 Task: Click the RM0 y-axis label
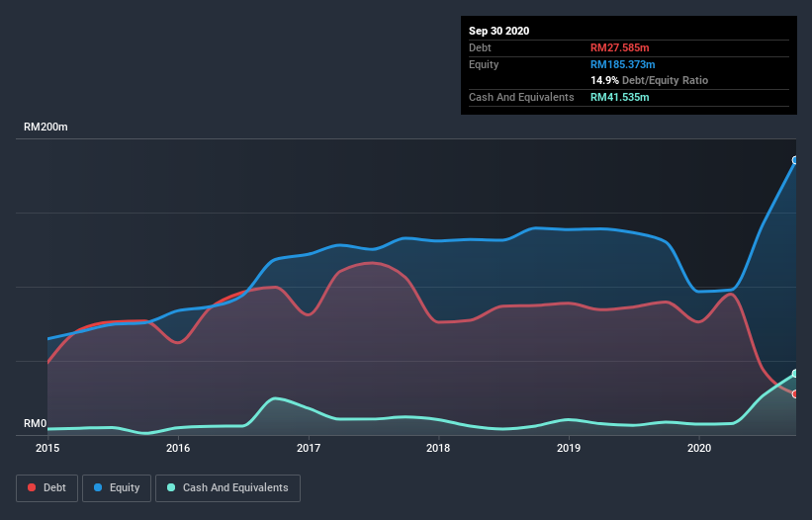[x=36, y=424]
